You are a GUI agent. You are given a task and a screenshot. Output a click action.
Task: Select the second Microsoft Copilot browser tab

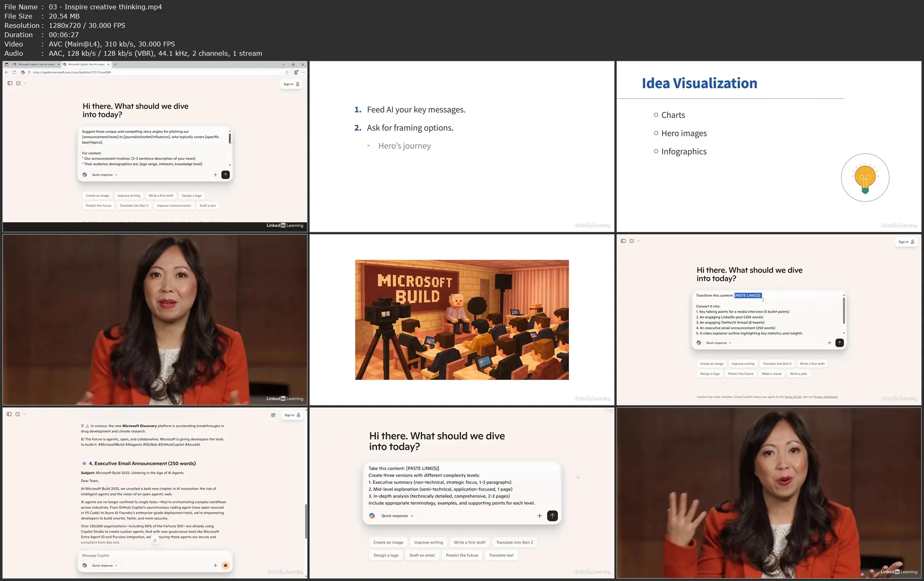pyautogui.click(x=86, y=64)
